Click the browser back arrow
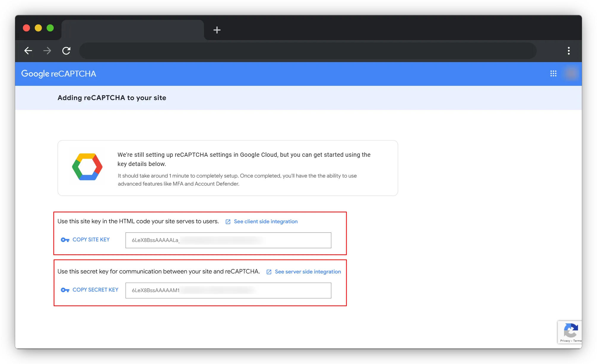This screenshot has width=597, height=364. [28, 51]
